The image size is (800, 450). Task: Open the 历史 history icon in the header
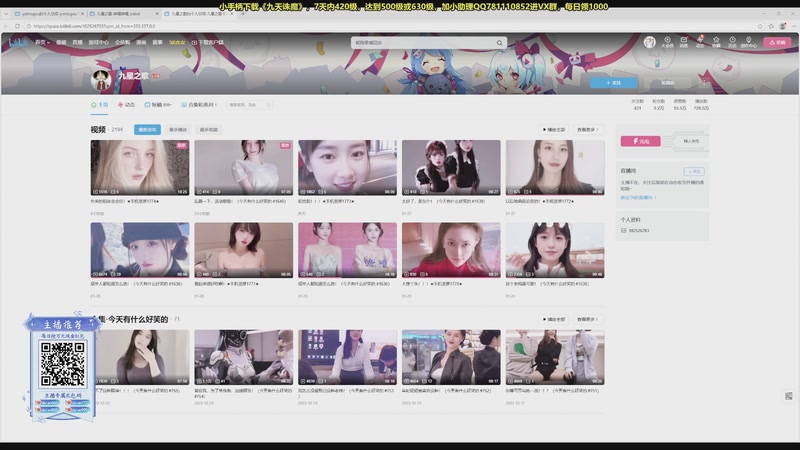click(x=732, y=43)
